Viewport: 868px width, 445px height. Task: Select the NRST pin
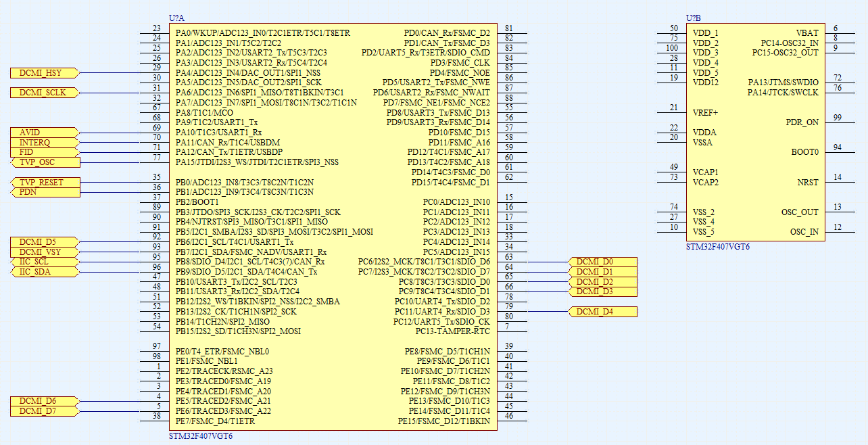coord(807,183)
